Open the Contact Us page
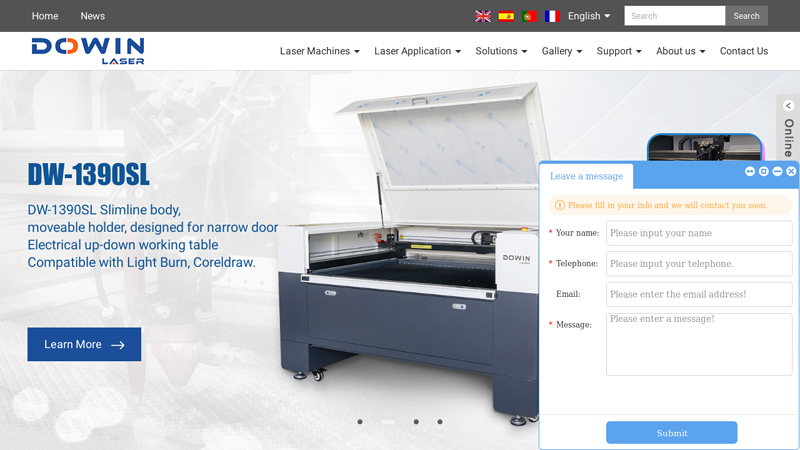Screen dimensions: 800x450 pos(743,51)
